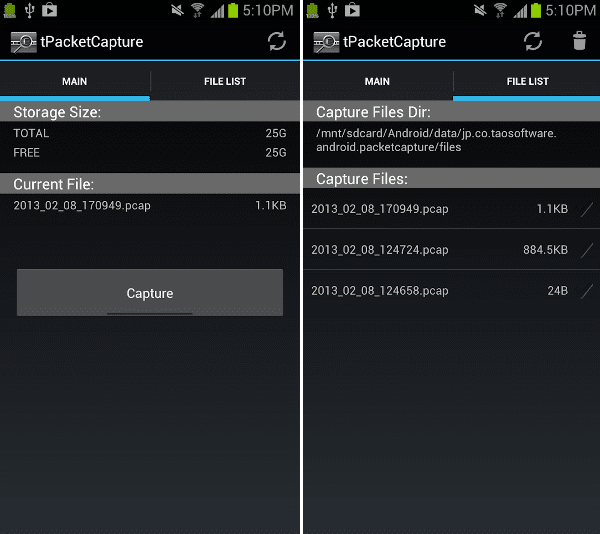
Task: Open the slash icon next to 2013_02_08_124658.pcap
Action: [x=587, y=291]
